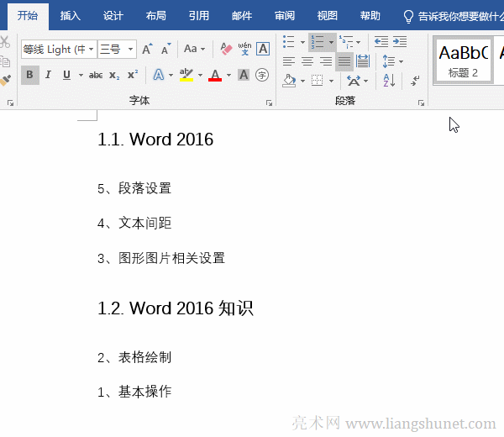The image size is (504, 437).
Task: Apply subscript to text
Action: tap(114, 75)
